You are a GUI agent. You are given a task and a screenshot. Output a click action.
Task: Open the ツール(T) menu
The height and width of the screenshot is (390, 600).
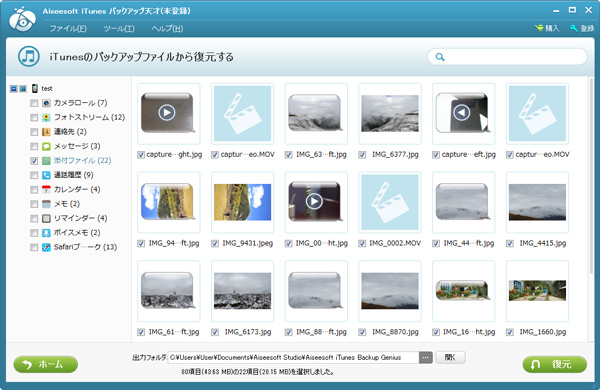(119, 29)
